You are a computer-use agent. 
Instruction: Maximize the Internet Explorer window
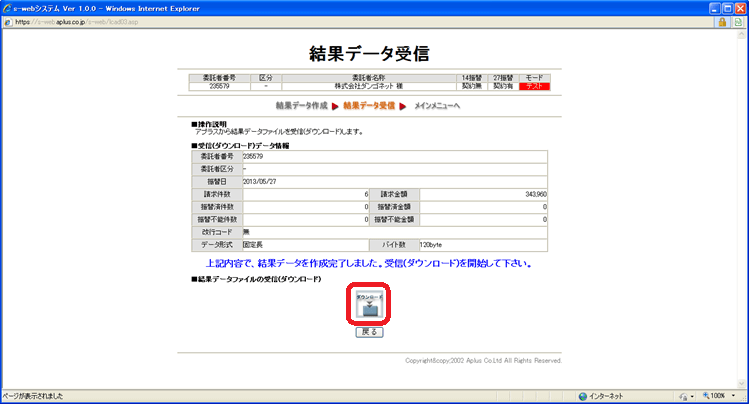[716, 7]
